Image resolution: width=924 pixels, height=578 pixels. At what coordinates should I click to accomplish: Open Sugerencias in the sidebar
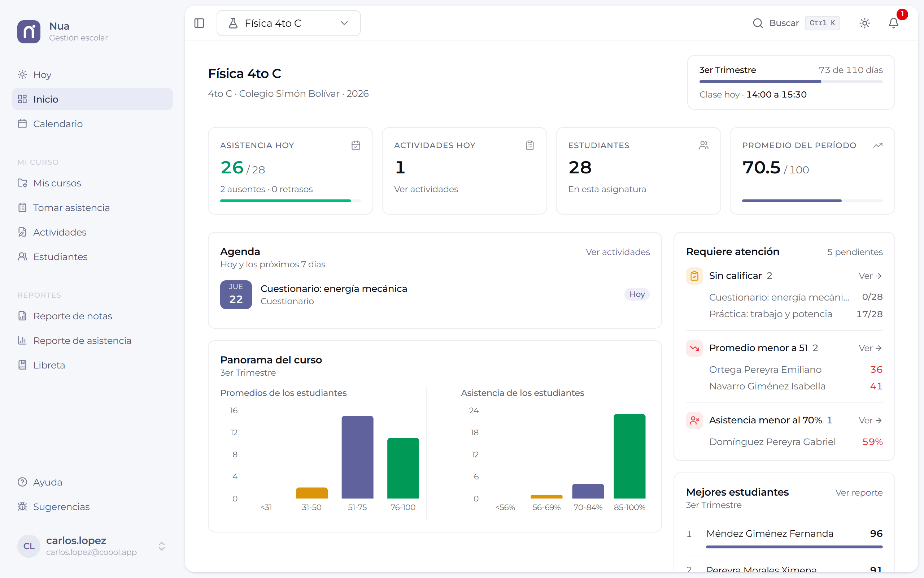pyautogui.click(x=92, y=507)
